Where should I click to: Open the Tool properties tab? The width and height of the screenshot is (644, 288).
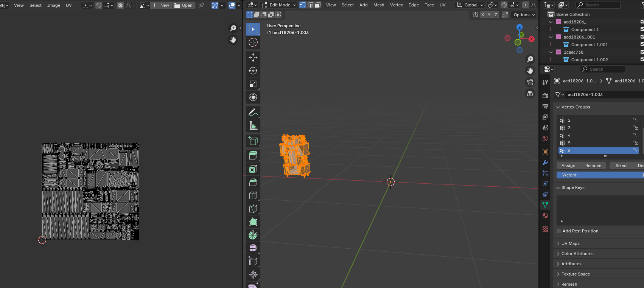(545, 82)
